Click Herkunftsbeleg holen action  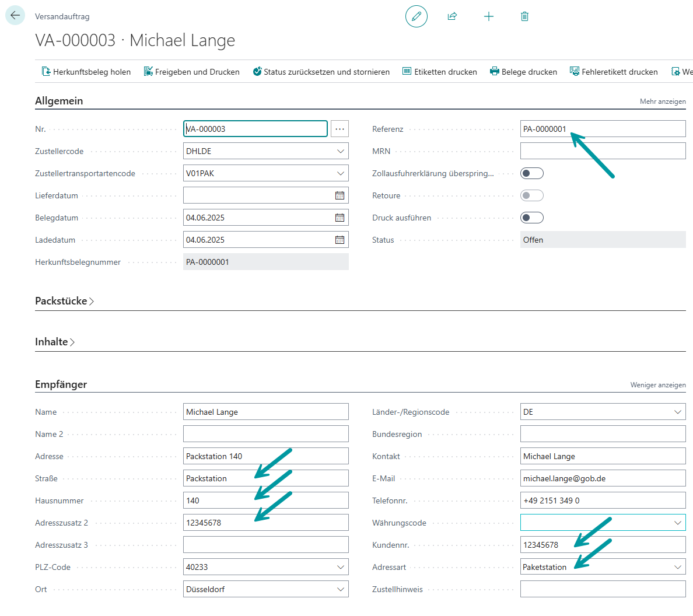point(86,72)
